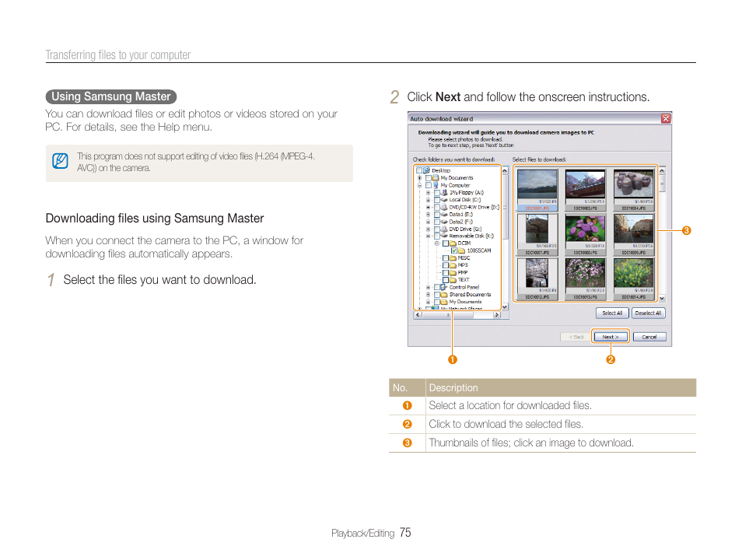The image size is (742, 560).
Task: Select the 100SSCAM folder label
Action: (479, 250)
